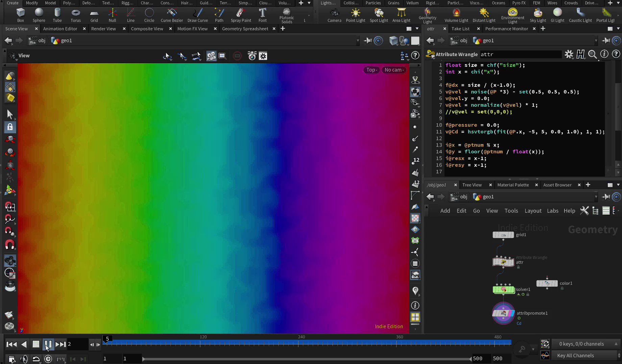Choose the Spray Paint tool

point(241,15)
